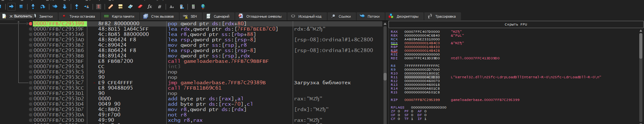Select the 'call gameloaderbase.7FFB7C9BBFBF' instruction
This screenshot has width=644, height=124.
218,61
